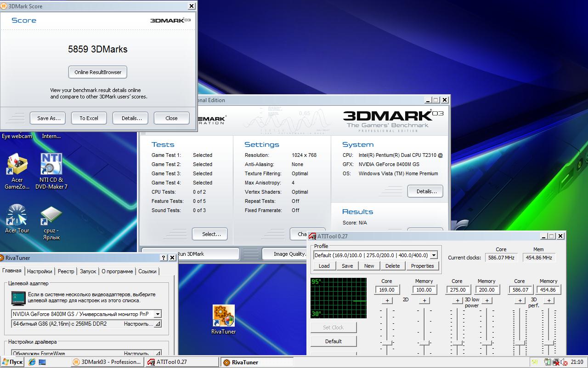Increase 3D perf Memory with plus button
This screenshot has height=368, width=588.
pos(549,300)
